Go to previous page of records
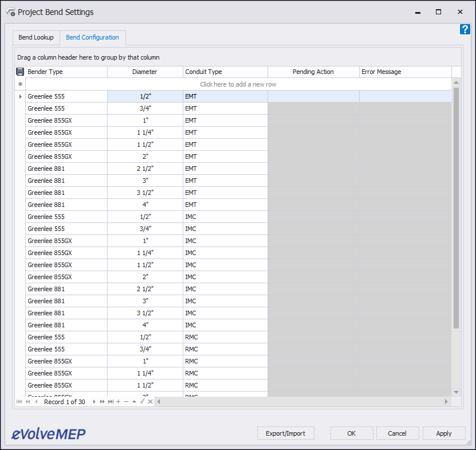Image resolution: width=476 pixels, height=450 pixels. [x=27, y=402]
